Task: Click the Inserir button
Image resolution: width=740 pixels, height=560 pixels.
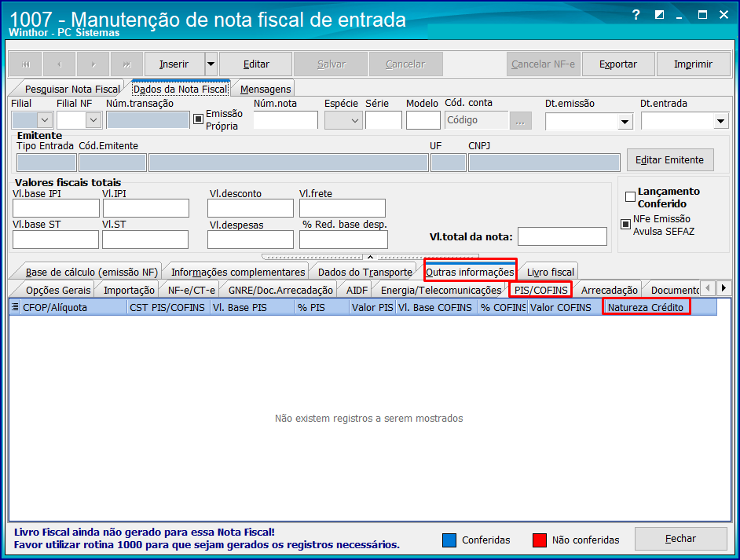Action: [x=174, y=64]
